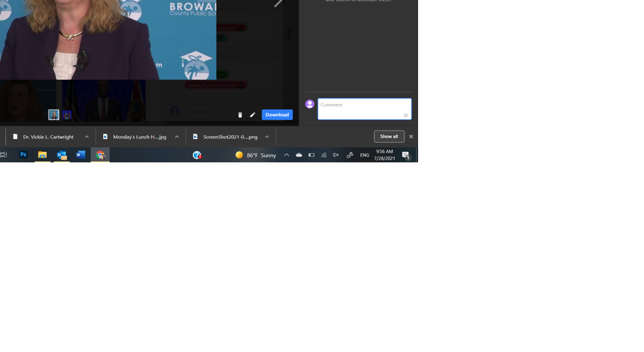Click the blue help question mark icon
Screen dimensions: 644x352
(x=197, y=155)
